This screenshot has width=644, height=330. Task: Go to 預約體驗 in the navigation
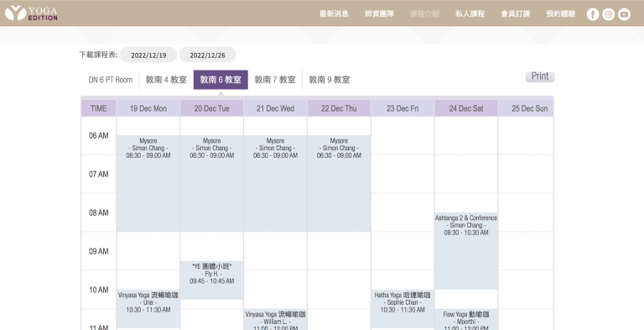click(561, 13)
